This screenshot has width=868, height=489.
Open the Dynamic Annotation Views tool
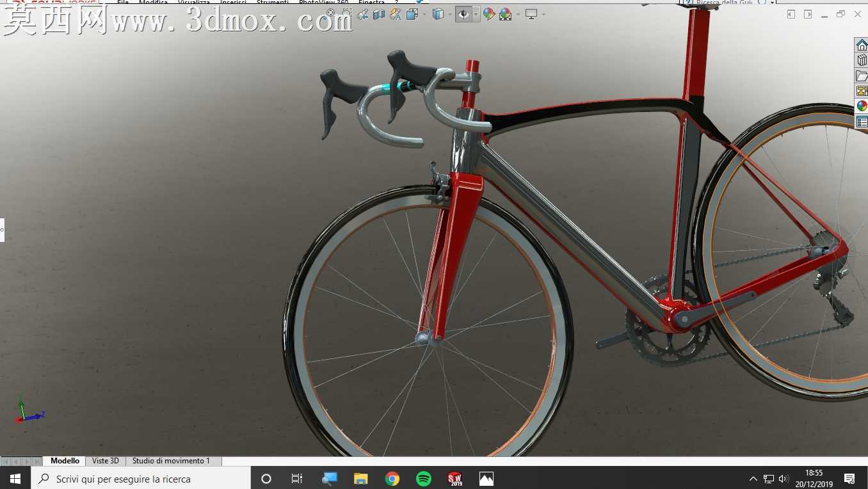tap(395, 14)
